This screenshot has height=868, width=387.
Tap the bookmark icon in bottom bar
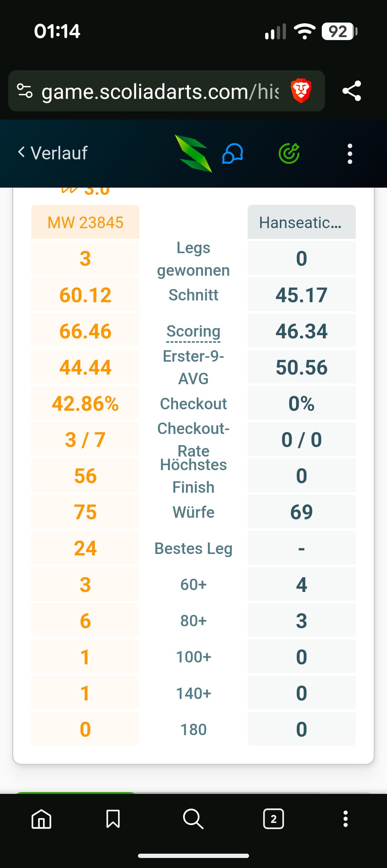(113, 819)
